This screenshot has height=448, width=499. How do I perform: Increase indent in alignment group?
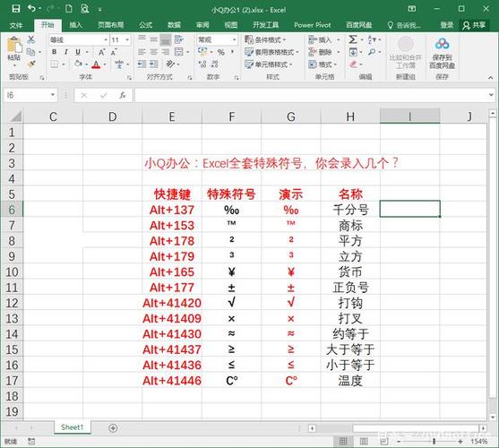(154, 65)
